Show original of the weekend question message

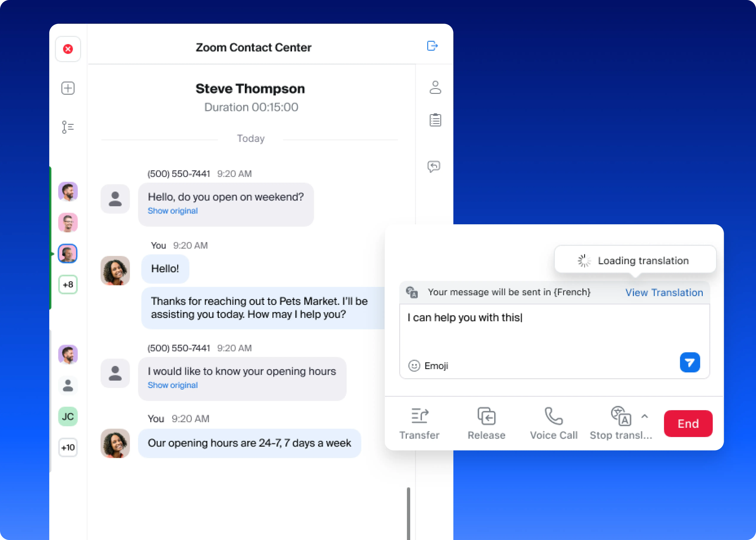173,211
